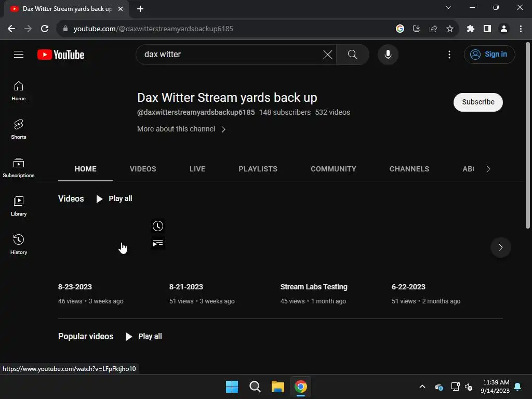The height and width of the screenshot is (399, 532).
Task: Subscribe to the channel
Action: pyautogui.click(x=478, y=102)
